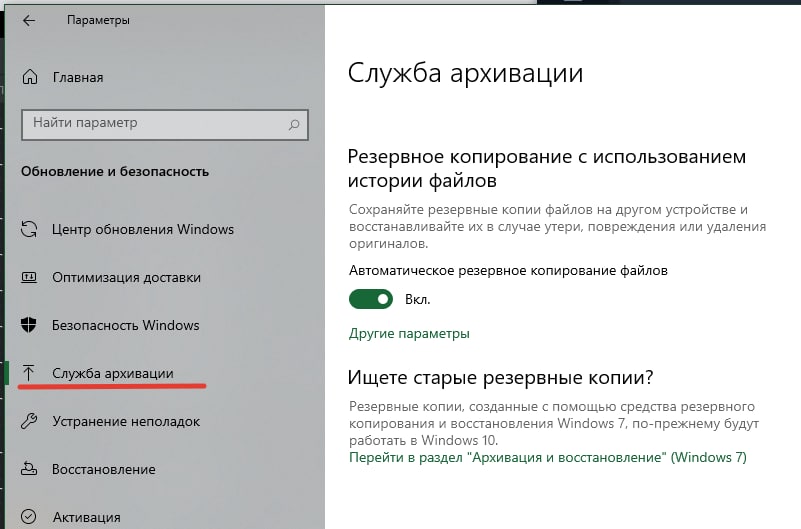Click the Служба архивации page title

coord(465,73)
